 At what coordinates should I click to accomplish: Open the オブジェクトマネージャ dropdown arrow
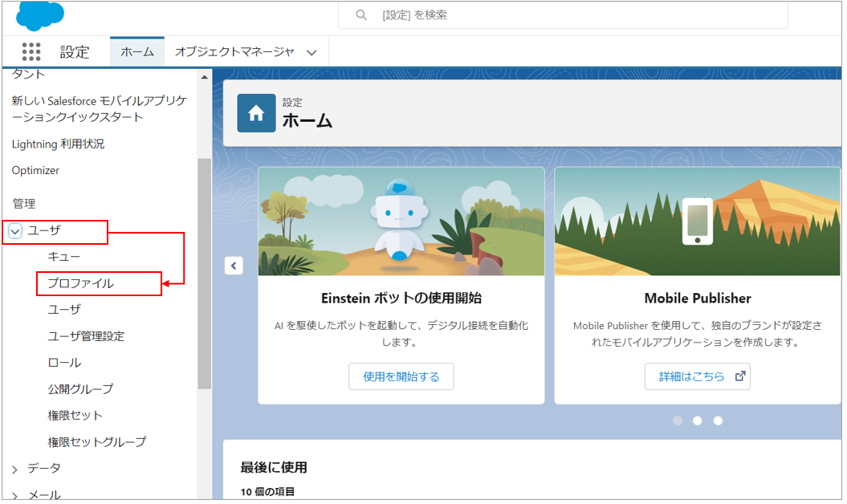[x=312, y=52]
